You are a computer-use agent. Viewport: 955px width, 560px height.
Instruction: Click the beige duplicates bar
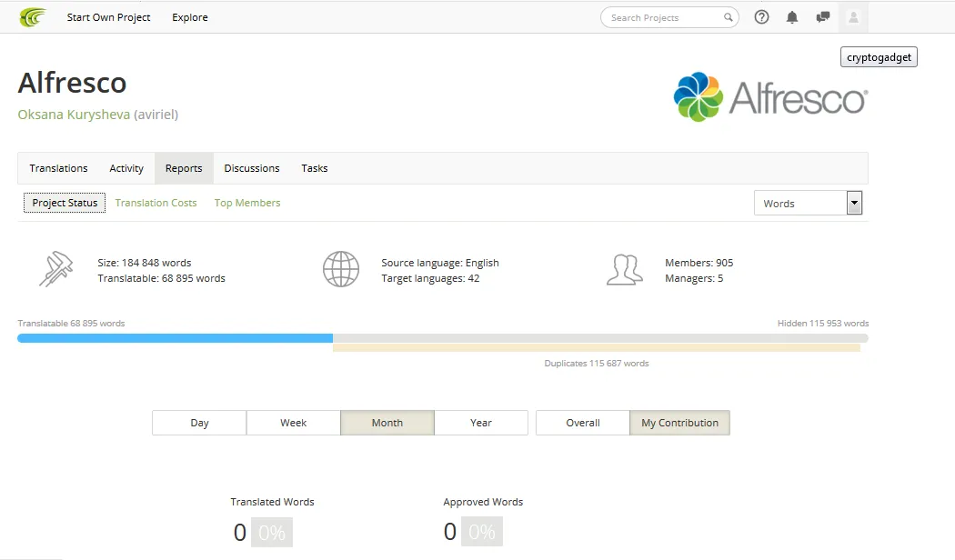click(x=597, y=347)
